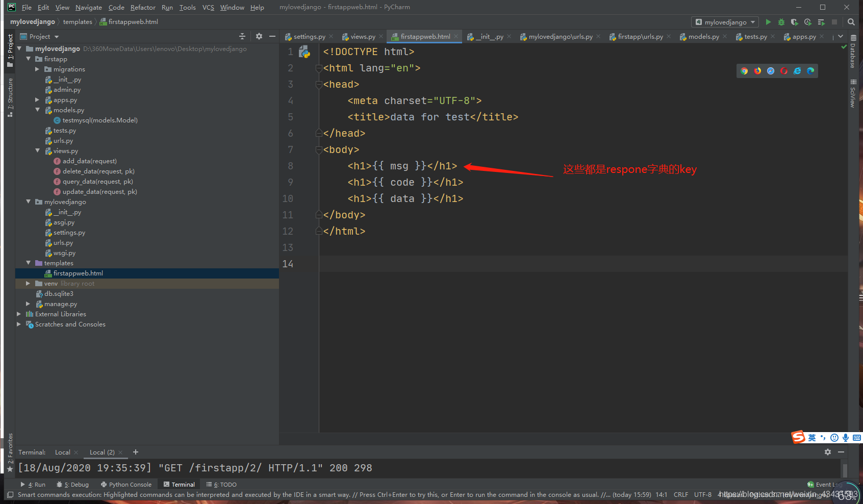Open preview in Internet Explorer icon

pyautogui.click(x=797, y=71)
